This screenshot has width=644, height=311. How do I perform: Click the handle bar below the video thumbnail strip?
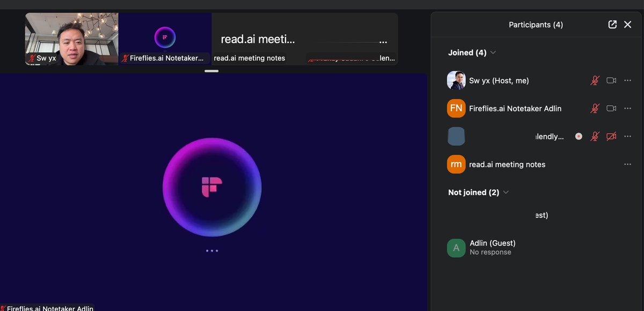point(211,71)
